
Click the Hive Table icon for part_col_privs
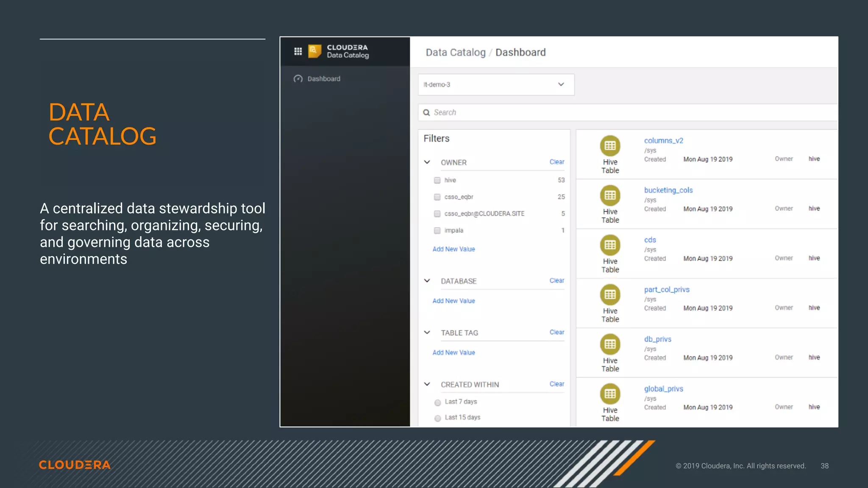610,294
